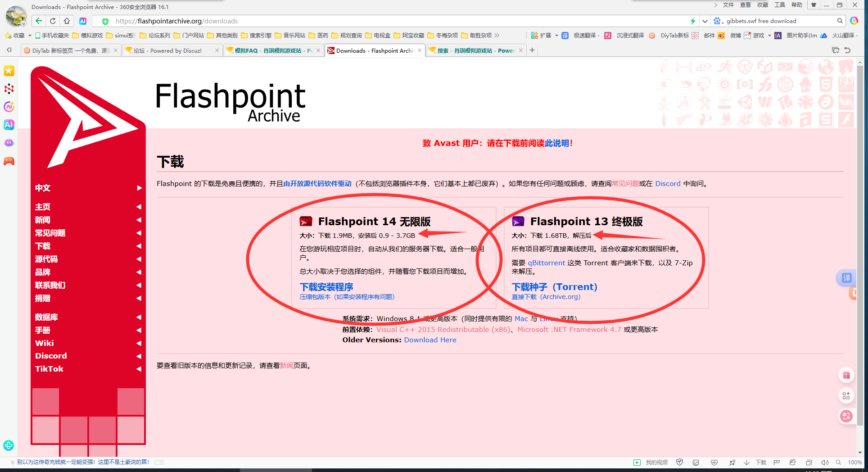Open my videos in status bar
The width and height of the screenshot is (868, 472).
(x=651, y=462)
